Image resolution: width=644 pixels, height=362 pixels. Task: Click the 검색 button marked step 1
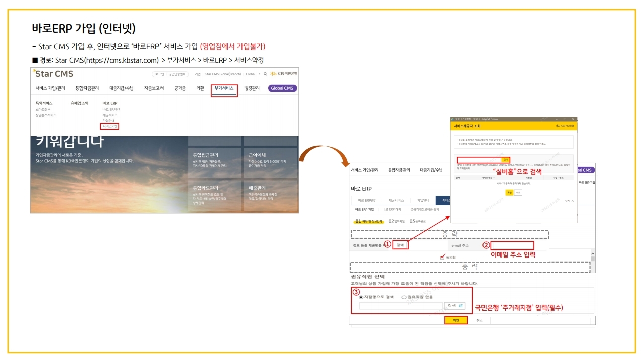(400, 245)
